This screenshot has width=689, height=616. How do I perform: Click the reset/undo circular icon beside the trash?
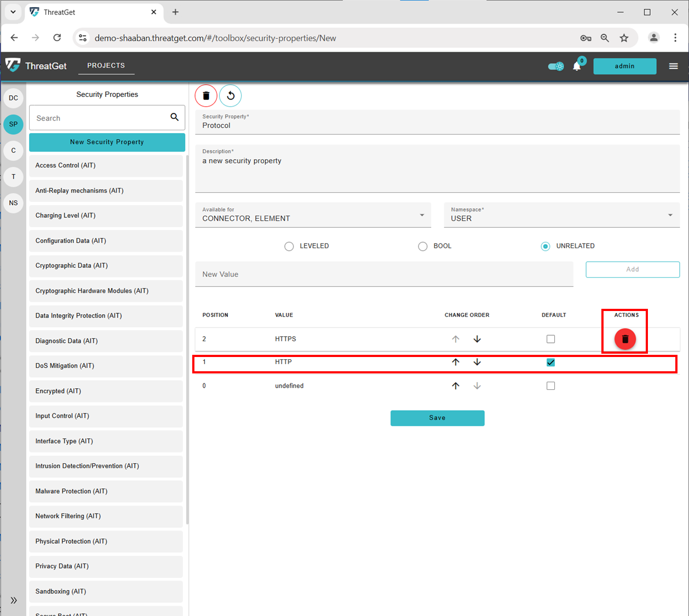tap(230, 95)
